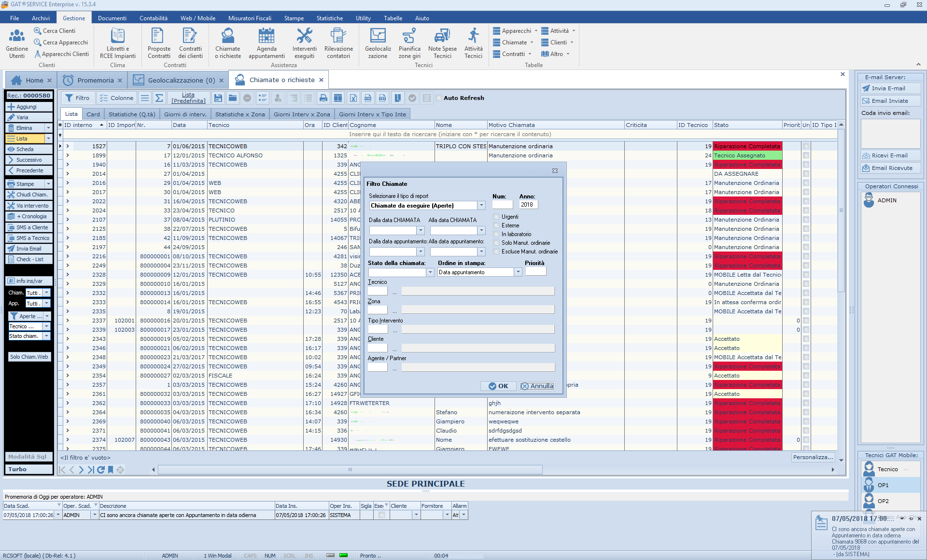Check the Urgenti option
927x560 pixels.
(496, 217)
